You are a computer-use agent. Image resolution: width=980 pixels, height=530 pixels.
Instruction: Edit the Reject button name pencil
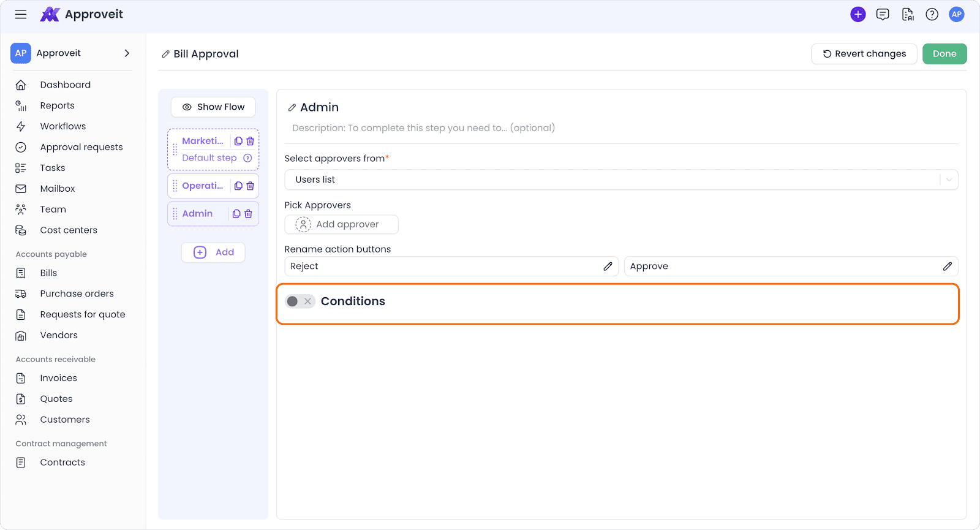point(608,267)
